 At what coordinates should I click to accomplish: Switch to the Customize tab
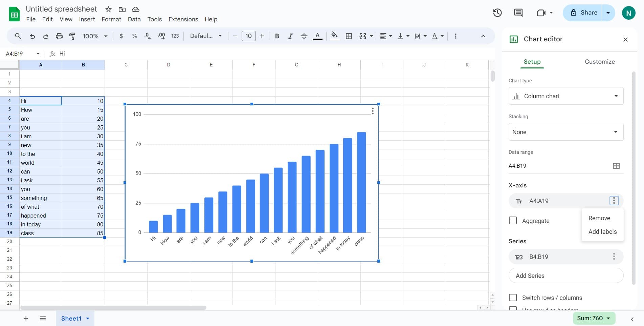pyautogui.click(x=599, y=62)
